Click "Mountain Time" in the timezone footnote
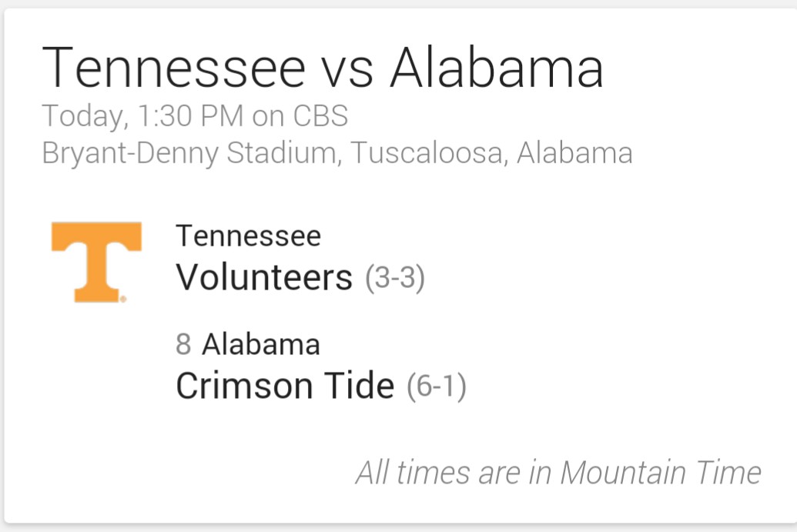The height and width of the screenshot is (532, 797). coord(661,472)
